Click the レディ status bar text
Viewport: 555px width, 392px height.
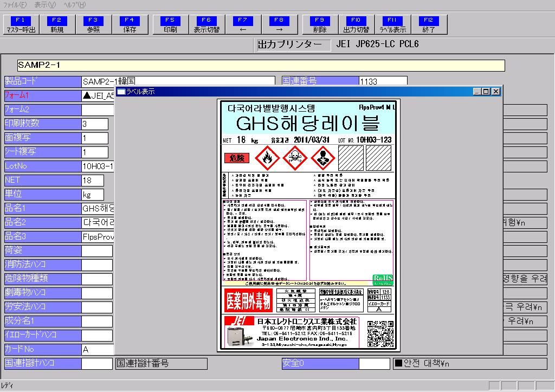(7, 385)
